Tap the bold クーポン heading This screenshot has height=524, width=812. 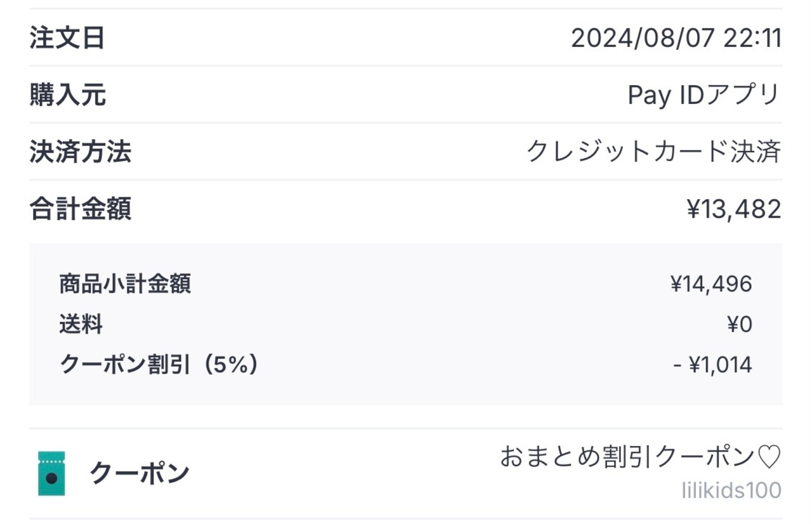140,474
